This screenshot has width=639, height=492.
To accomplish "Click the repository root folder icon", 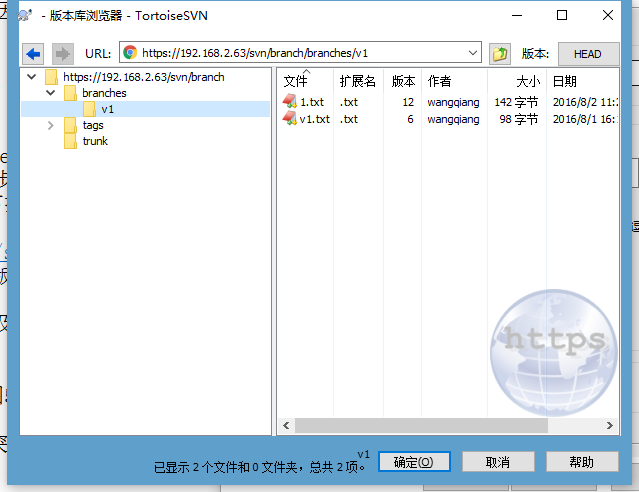I will point(51,77).
